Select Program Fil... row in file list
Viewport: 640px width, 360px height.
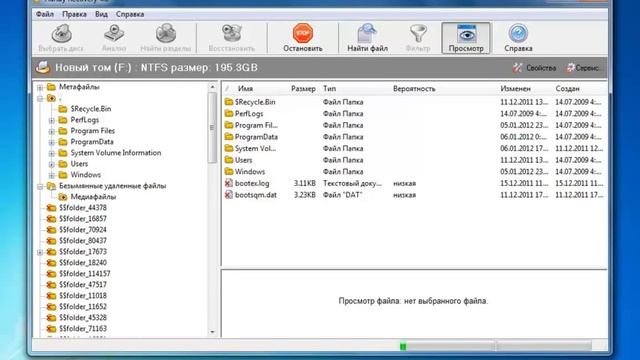point(414,125)
